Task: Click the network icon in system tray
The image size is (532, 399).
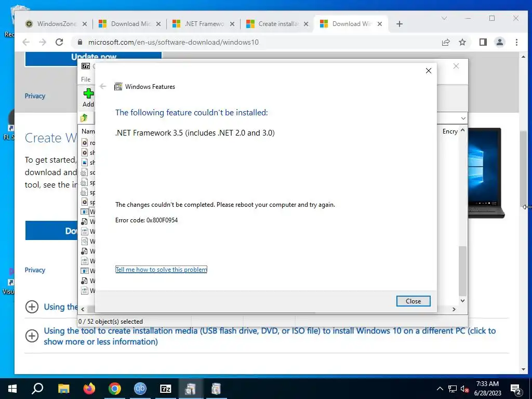Action: [x=453, y=389]
